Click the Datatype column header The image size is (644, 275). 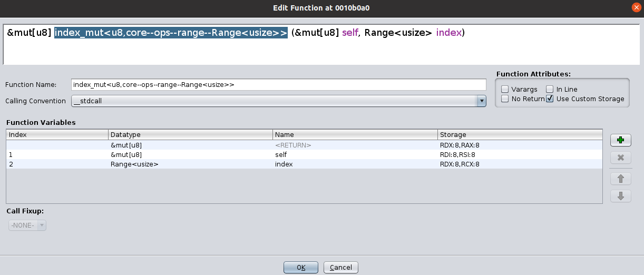coord(190,135)
